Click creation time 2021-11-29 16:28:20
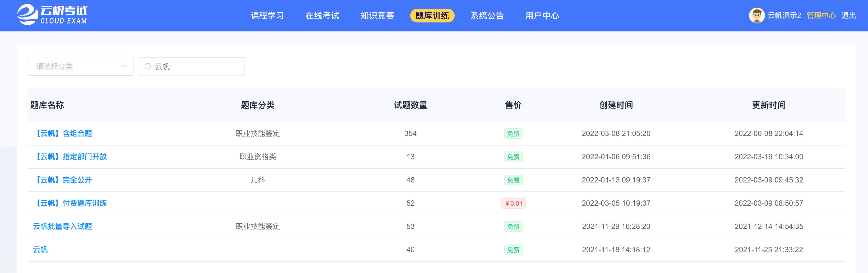 tap(616, 226)
